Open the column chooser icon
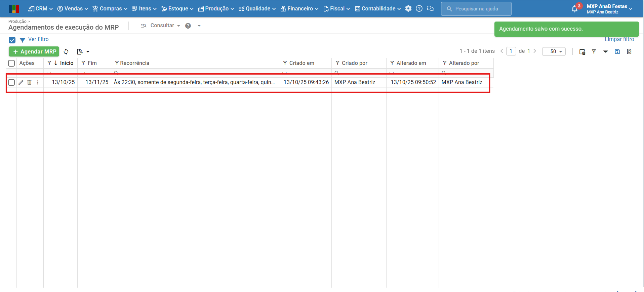 coord(582,51)
